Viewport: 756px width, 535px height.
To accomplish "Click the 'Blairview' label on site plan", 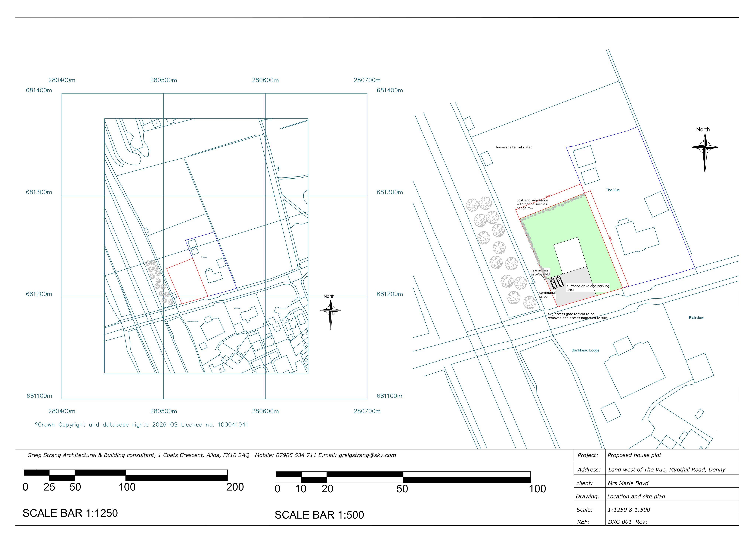I will [x=696, y=318].
